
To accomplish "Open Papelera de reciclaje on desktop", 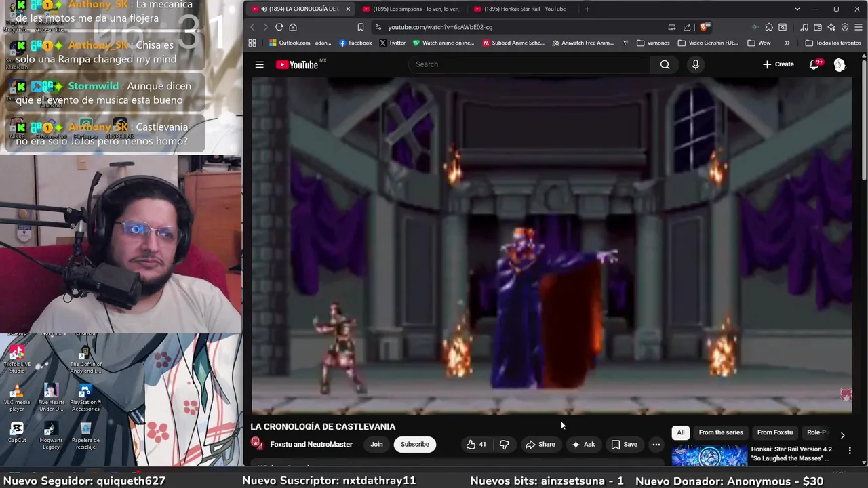I will (x=85, y=436).
